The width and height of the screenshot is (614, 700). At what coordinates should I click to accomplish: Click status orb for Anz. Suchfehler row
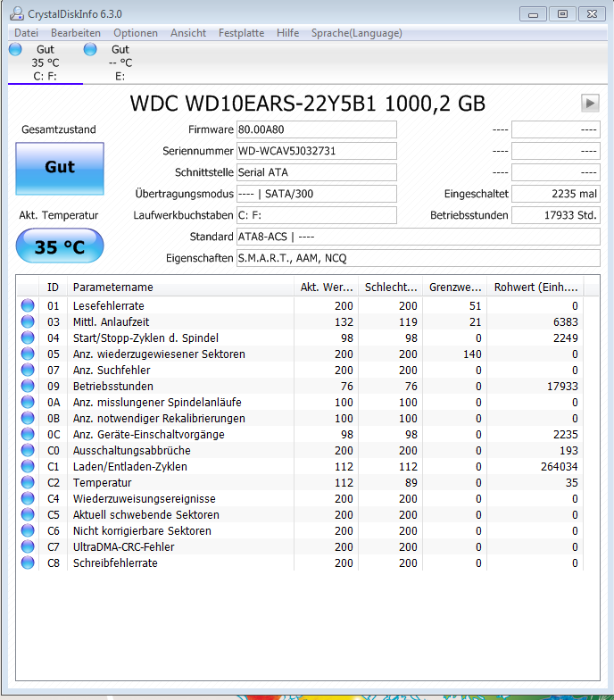pyautogui.click(x=28, y=370)
